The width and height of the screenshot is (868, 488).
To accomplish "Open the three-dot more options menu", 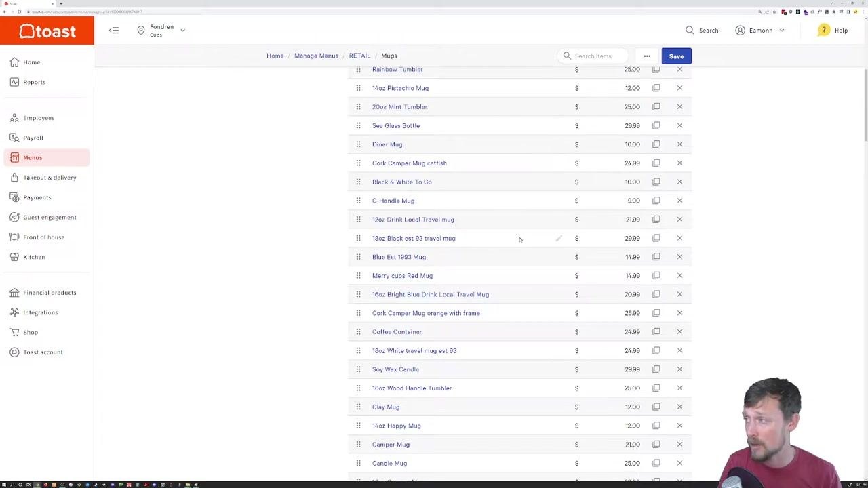I will (x=647, y=56).
